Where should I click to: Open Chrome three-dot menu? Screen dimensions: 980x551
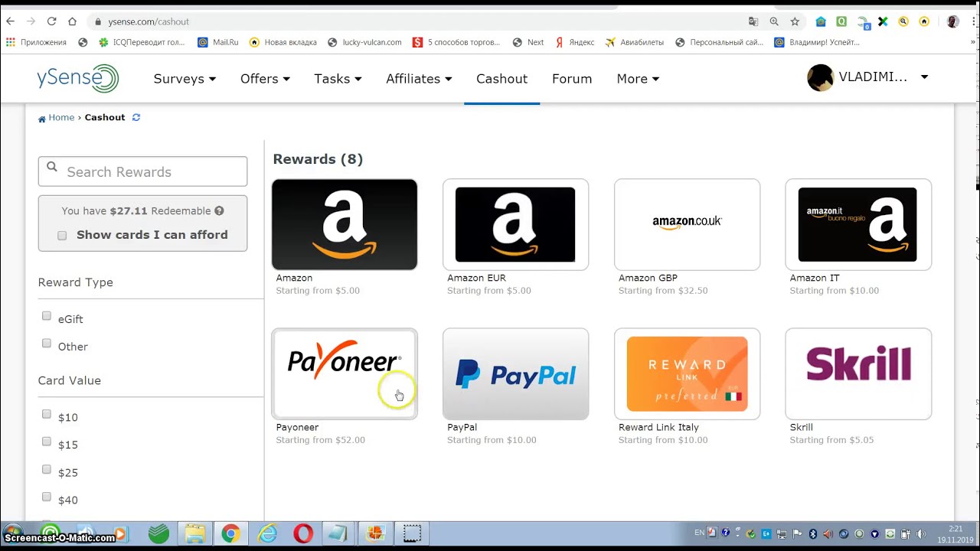[972, 21]
